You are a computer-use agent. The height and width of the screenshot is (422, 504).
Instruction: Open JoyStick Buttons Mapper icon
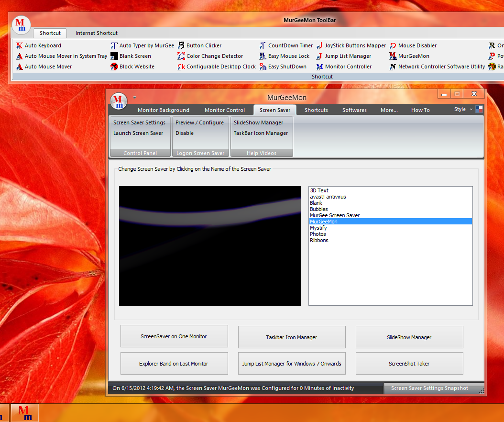click(319, 45)
